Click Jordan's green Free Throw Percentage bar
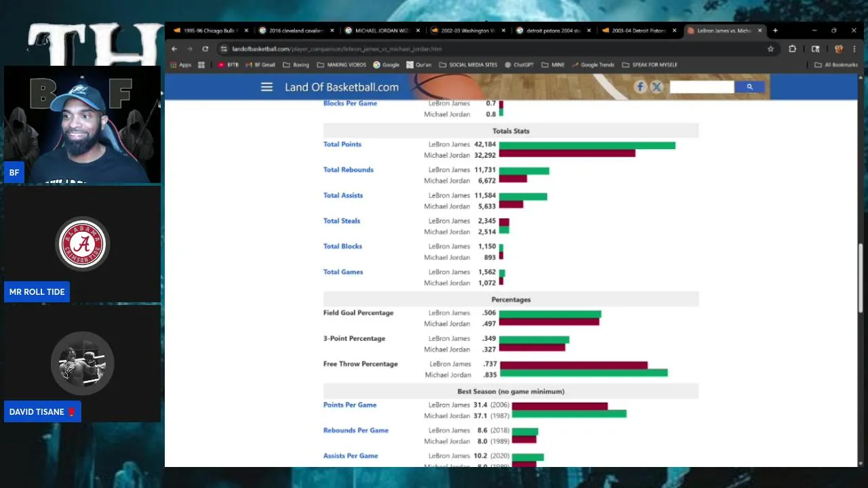Image resolution: width=868 pixels, height=488 pixels. (x=583, y=373)
